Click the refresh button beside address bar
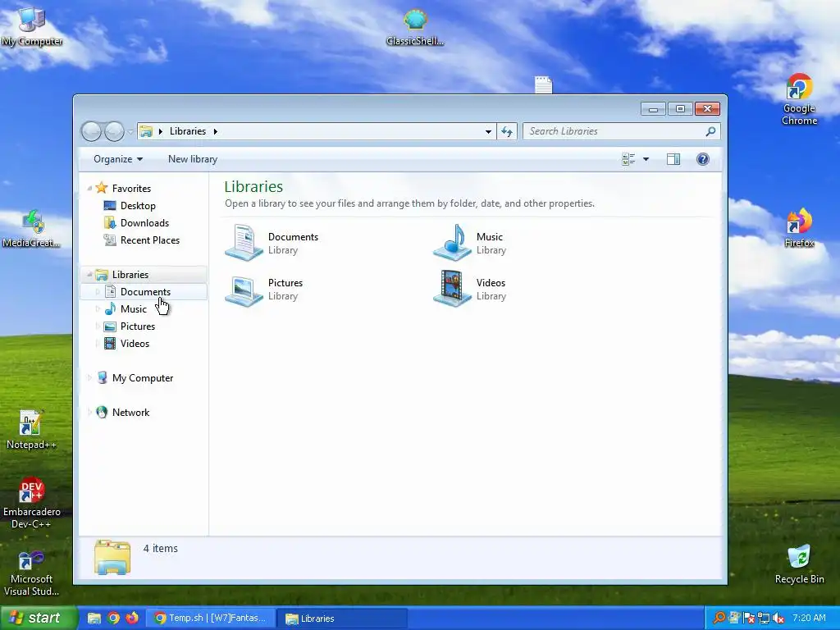Screen dimensions: 840x630 (507, 131)
